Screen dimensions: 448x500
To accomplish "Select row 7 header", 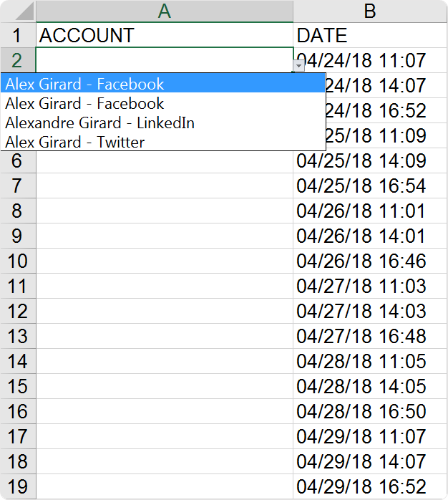I will click(18, 186).
